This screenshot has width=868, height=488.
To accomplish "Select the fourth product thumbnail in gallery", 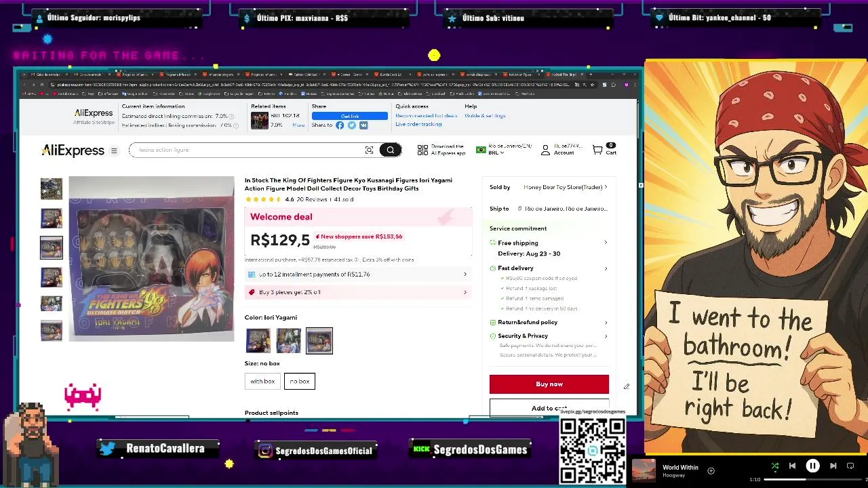I will 51,277.
